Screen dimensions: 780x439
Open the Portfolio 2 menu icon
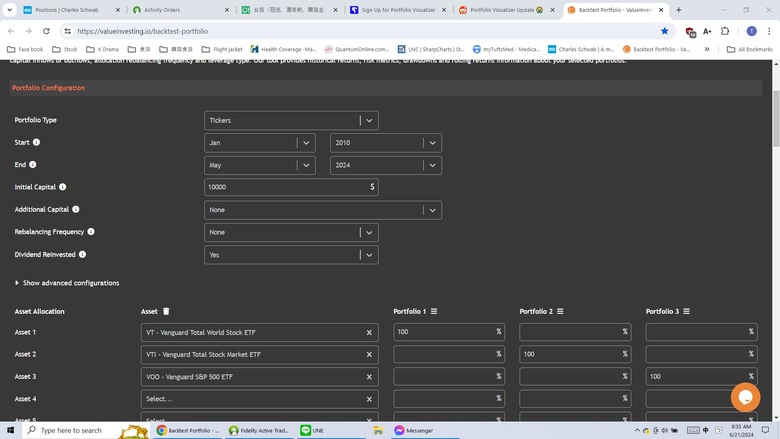[x=560, y=311]
